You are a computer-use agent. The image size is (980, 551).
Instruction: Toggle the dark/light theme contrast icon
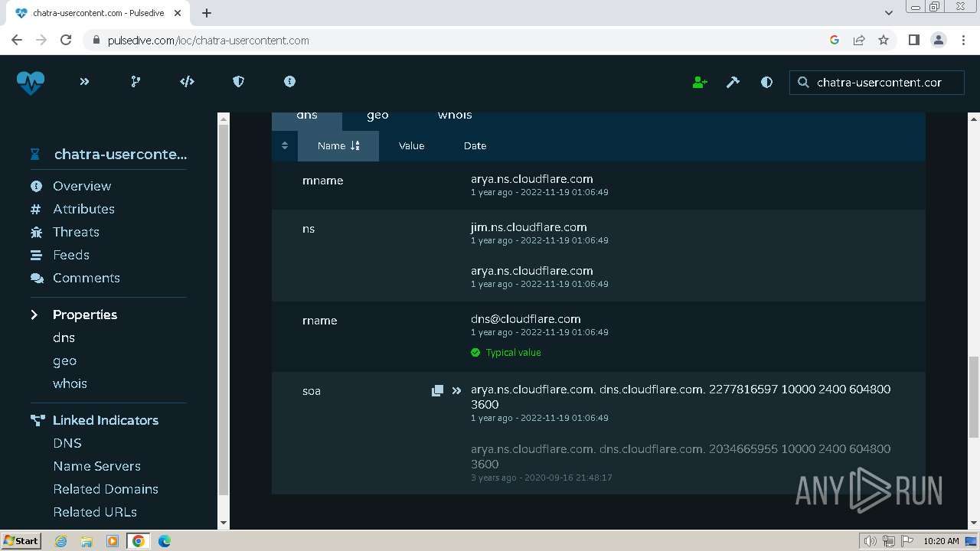click(766, 82)
